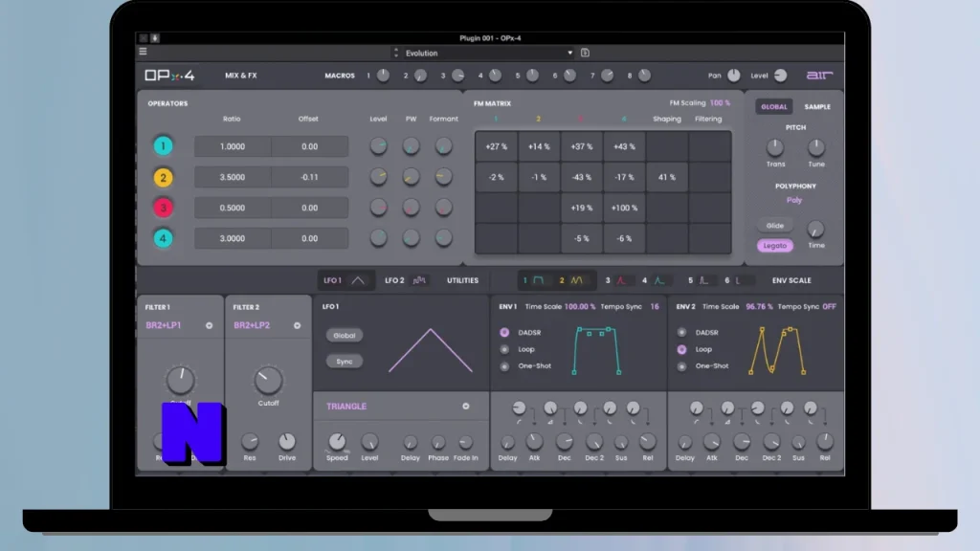Image resolution: width=980 pixels, height=551 pixels.
Task: Open the MIX & FX page
Action: coord(240,76)
